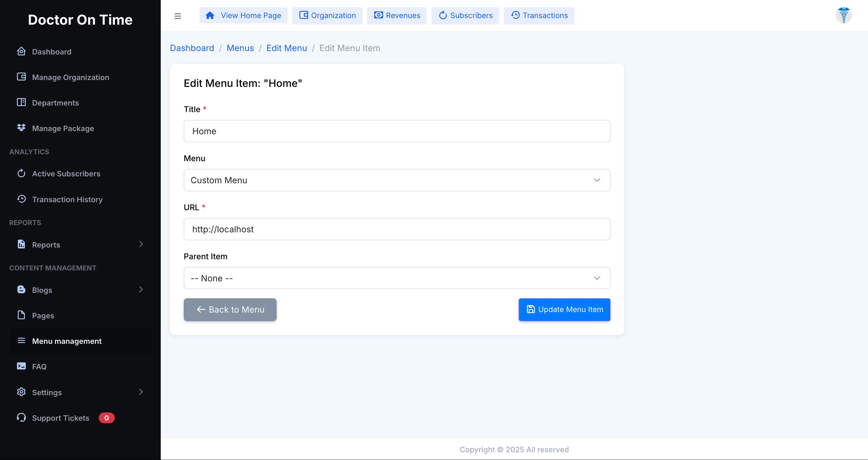Click the Organization top bar button
868x460 pixels.
pos(327,15)
